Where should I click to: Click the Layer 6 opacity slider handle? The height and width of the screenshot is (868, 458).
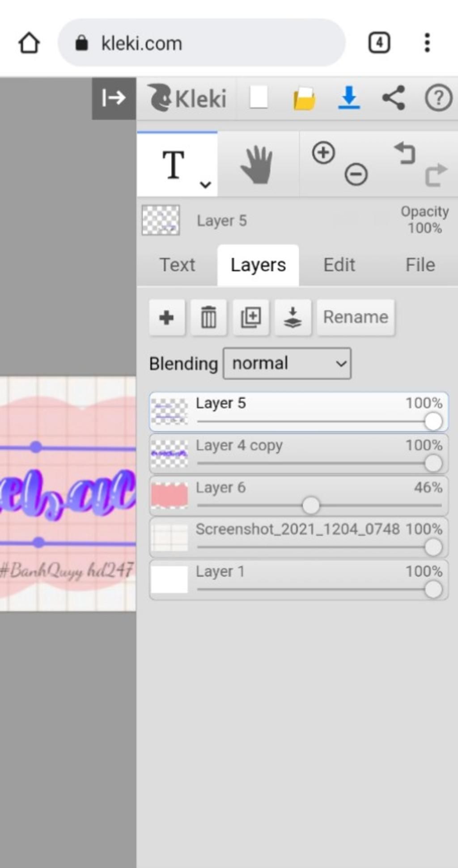[x=311, y=506]
